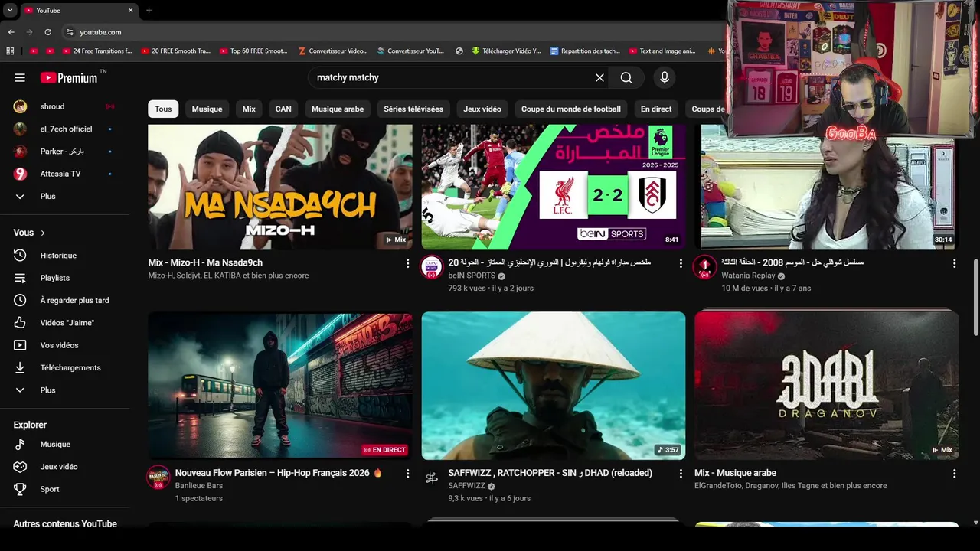Open the browser apps grid in bookmarks bar
980x551 pixels.
click(x=10, y=51)
